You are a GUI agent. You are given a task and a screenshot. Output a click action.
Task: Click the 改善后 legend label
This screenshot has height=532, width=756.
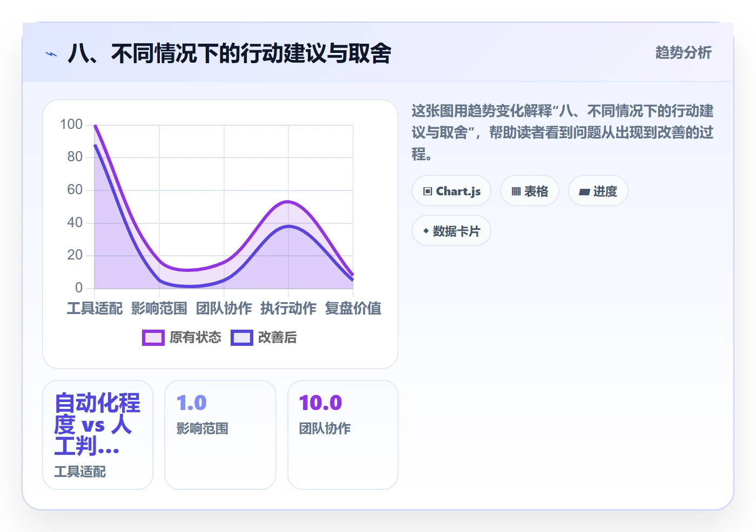[x=278, y=338]
